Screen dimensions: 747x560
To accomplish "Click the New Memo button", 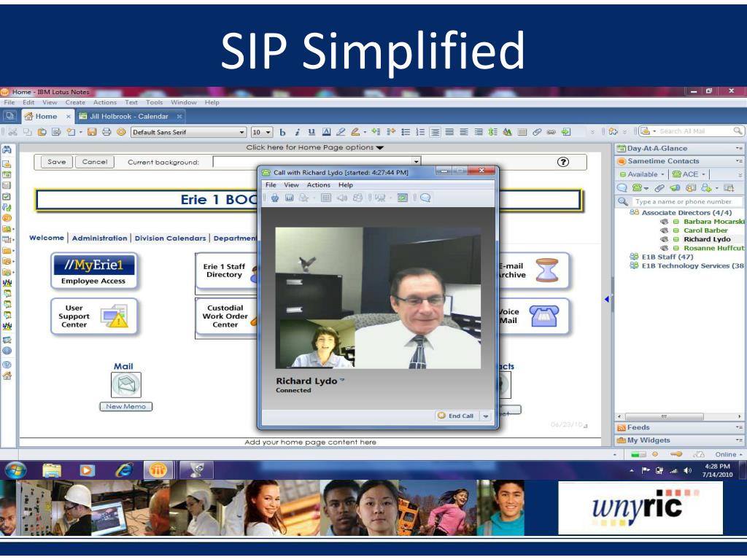I will (x=125, y=407).
